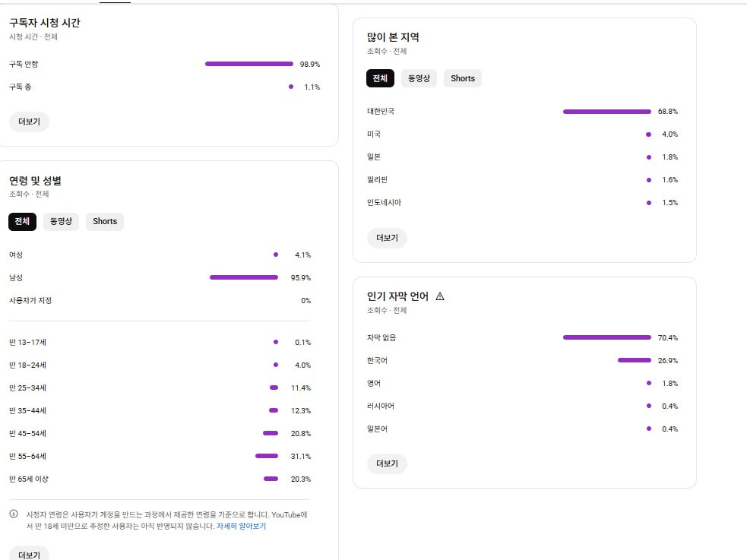Click the 한국어 26.9% subtitle bar

[x=634, y=360]
